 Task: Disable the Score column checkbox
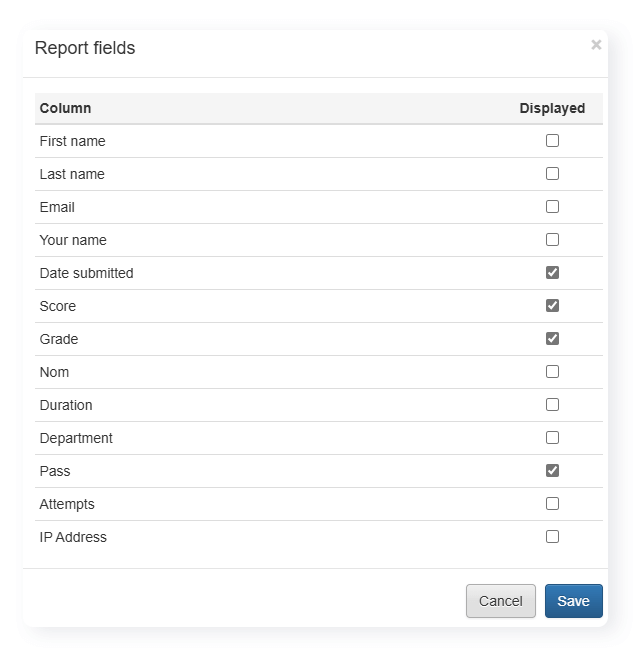(x=552, y=306)
